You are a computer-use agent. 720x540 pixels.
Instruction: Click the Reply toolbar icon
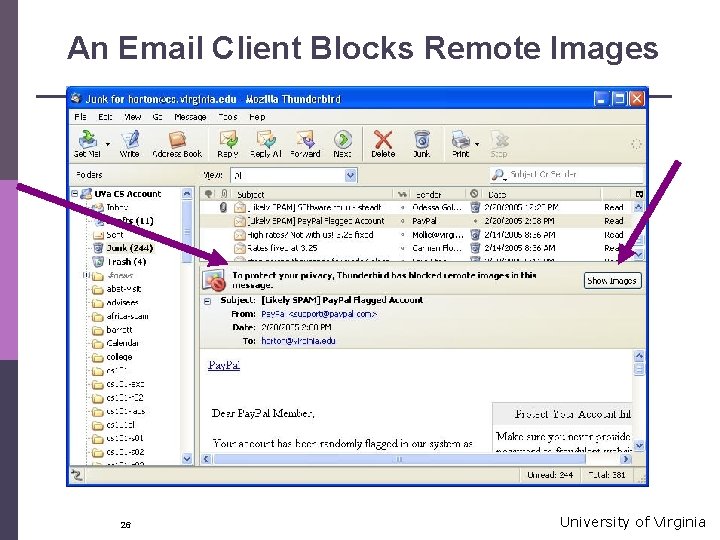[x=228, y=143]
